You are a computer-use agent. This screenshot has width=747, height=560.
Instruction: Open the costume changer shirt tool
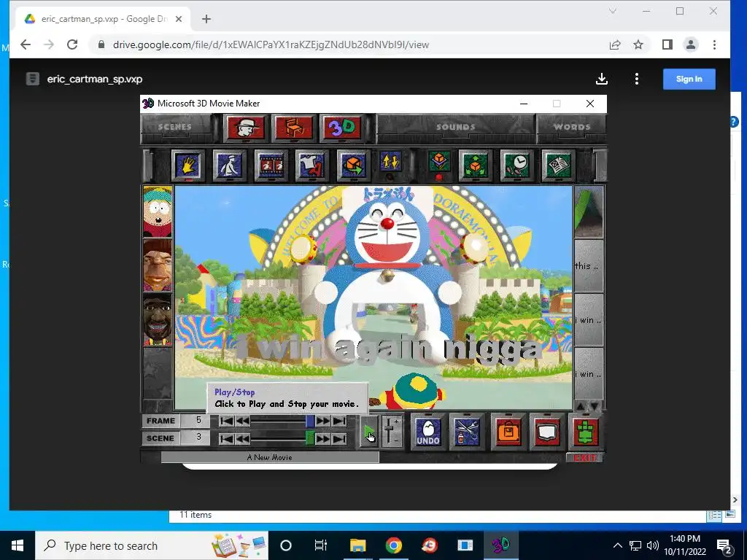tap(311, 166)
